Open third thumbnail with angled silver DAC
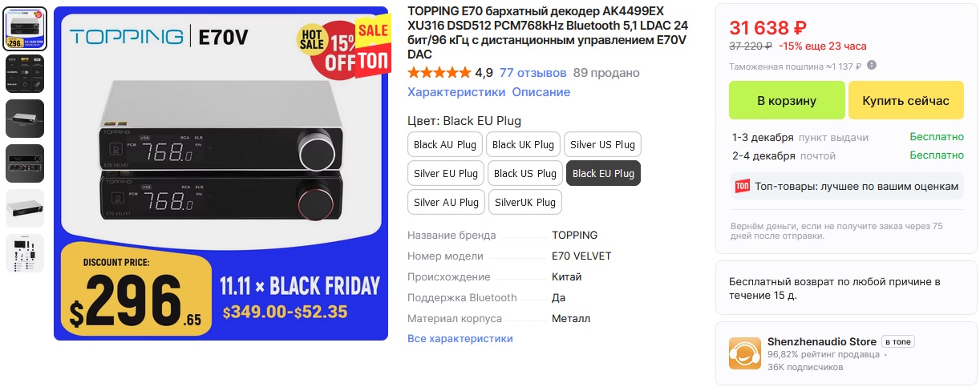This screenshot has height=387, width=980. click(x=25, y=118)
